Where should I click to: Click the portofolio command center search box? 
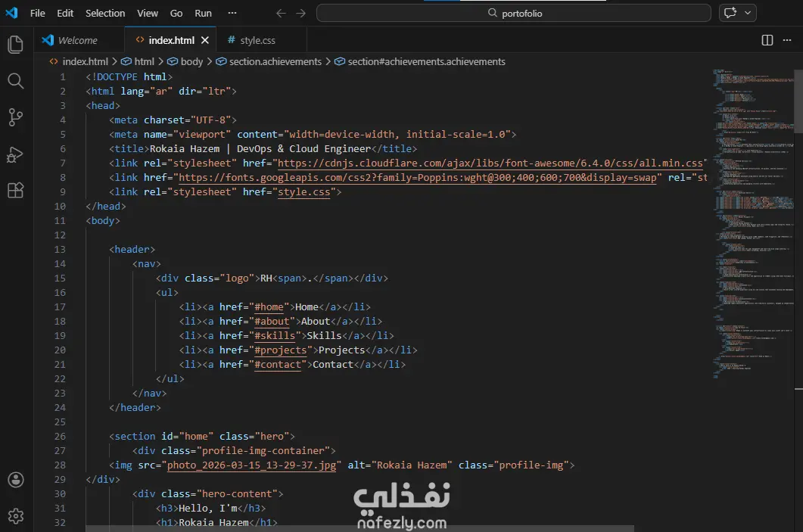pos(514,13)
